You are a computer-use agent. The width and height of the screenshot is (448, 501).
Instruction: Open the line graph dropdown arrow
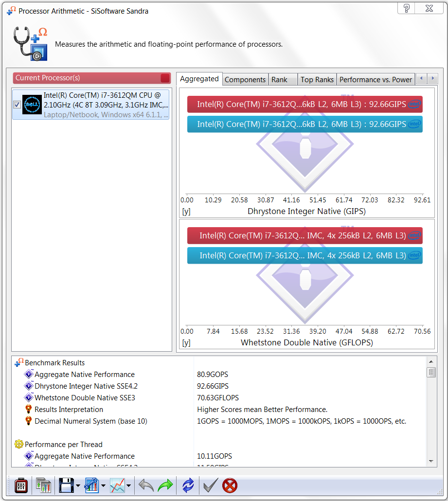pyautogui.click(x=129, y=486)
